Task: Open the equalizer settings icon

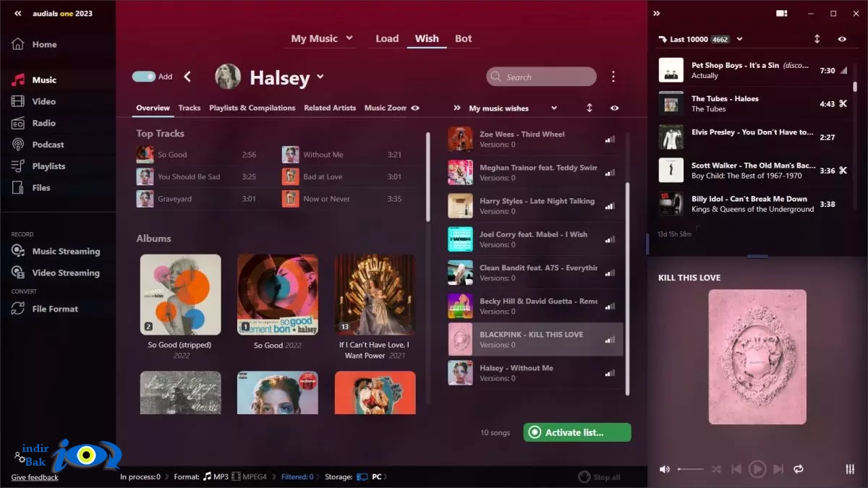Action: [850, 469]
